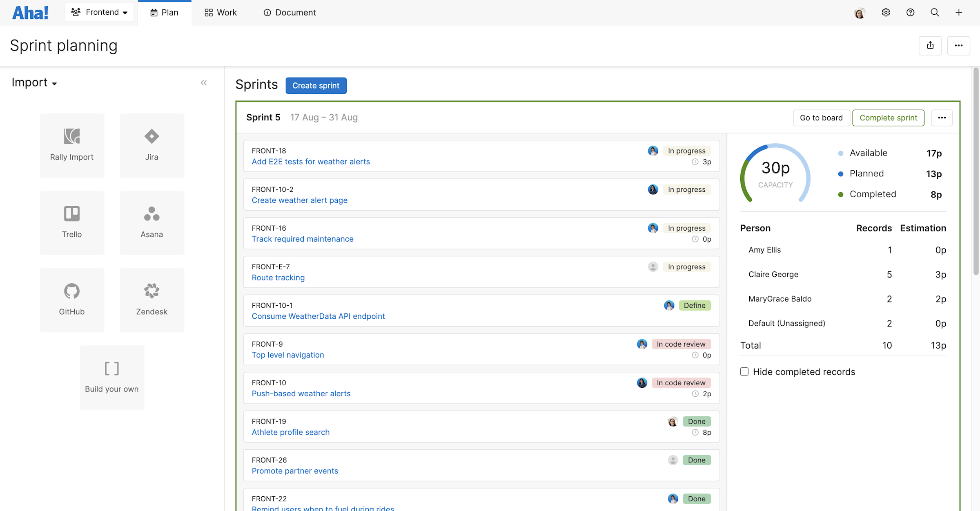Open the settings gear icon

886,12
